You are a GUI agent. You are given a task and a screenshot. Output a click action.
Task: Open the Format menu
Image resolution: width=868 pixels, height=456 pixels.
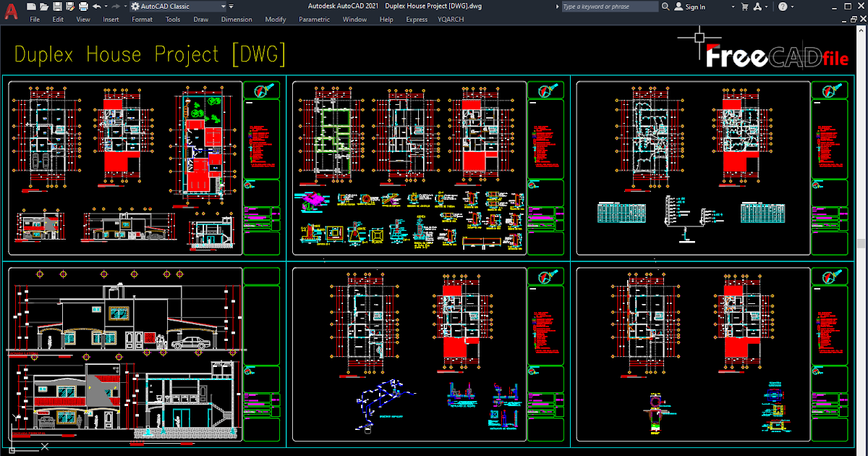142,20
